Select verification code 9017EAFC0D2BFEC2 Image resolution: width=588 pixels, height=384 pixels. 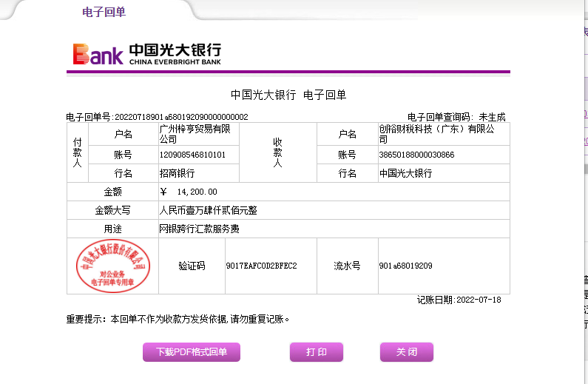(261, 266)
